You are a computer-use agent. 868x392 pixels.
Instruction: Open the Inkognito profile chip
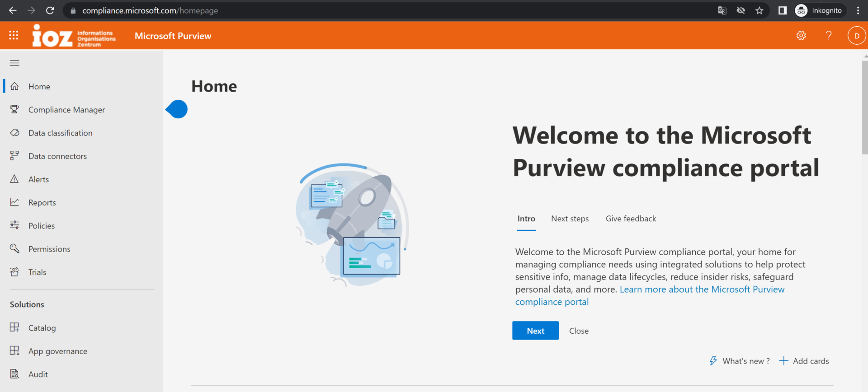pos(820,10)
